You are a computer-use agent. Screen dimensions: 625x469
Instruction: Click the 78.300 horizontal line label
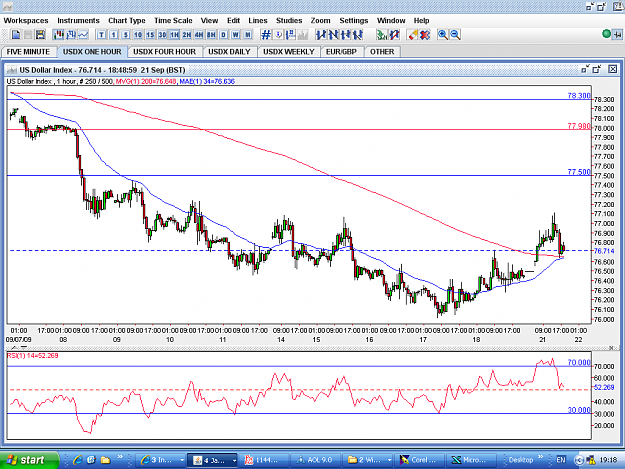pyautogui.click(x=579, y=96)
